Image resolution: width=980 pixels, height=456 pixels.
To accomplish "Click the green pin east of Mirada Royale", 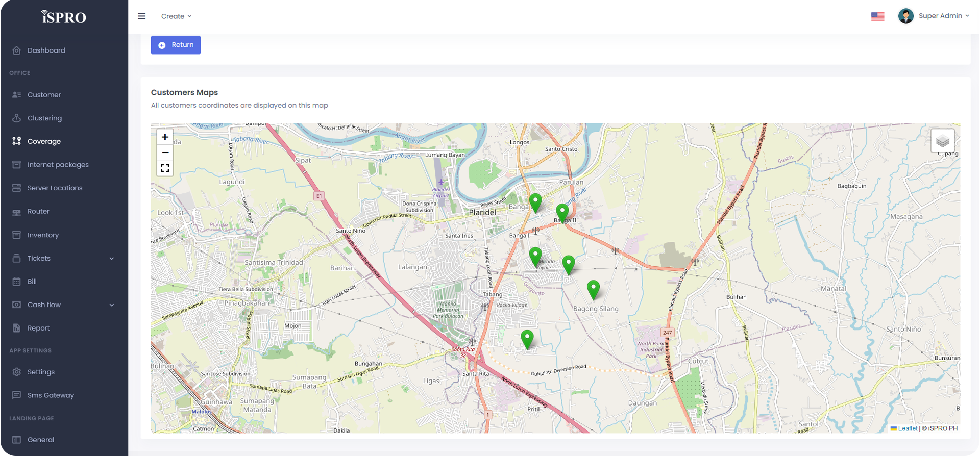I will click(x=569, y=265).
